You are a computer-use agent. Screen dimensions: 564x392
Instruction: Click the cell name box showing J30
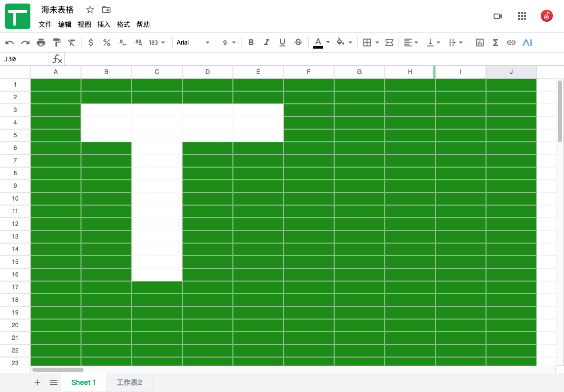[24, 59]
